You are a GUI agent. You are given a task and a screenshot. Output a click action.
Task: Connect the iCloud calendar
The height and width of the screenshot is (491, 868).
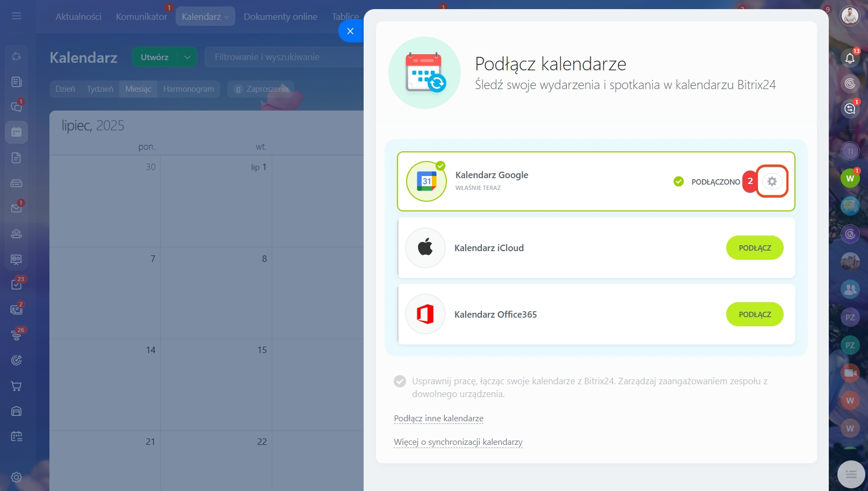pos(755,248)
